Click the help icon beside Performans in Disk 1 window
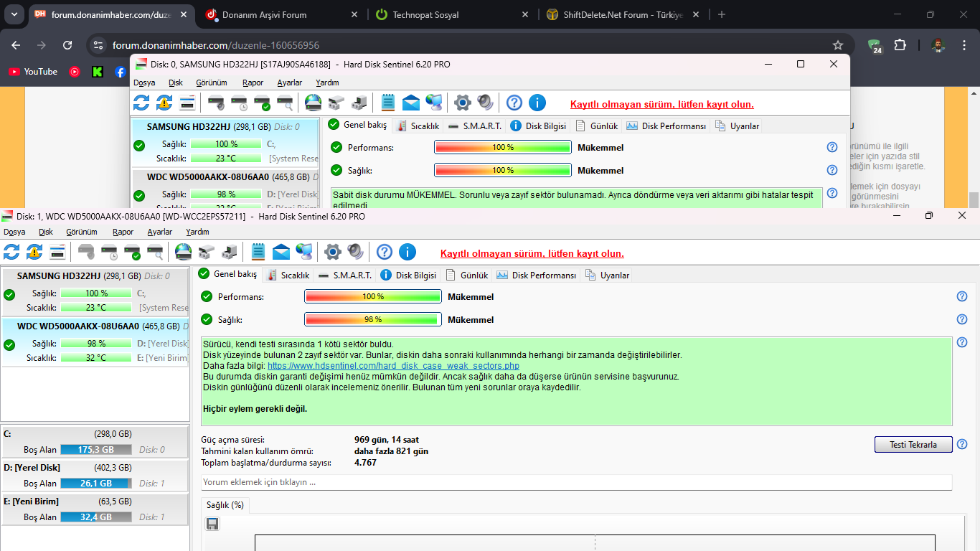The height and width of the screenshot is (551, 980). (962, 296)
